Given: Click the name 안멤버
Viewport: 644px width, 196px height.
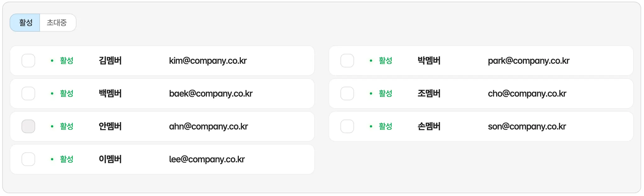Looking at the screenshot, I should click(110, 126).
